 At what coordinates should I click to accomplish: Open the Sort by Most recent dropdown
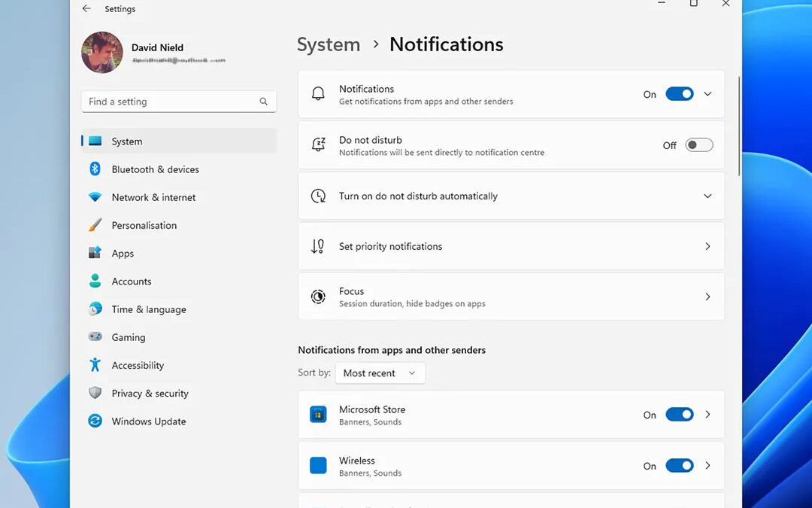point(380,373)
